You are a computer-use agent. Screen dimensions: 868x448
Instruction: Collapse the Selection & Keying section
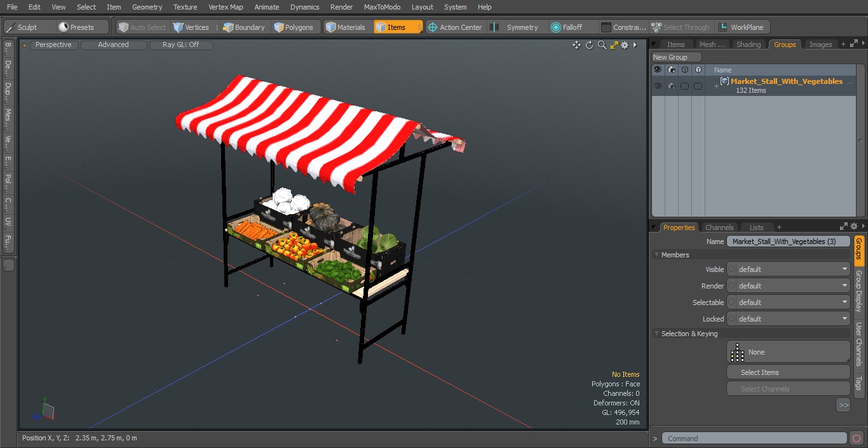pyautogui.click(x=657, y=334)
